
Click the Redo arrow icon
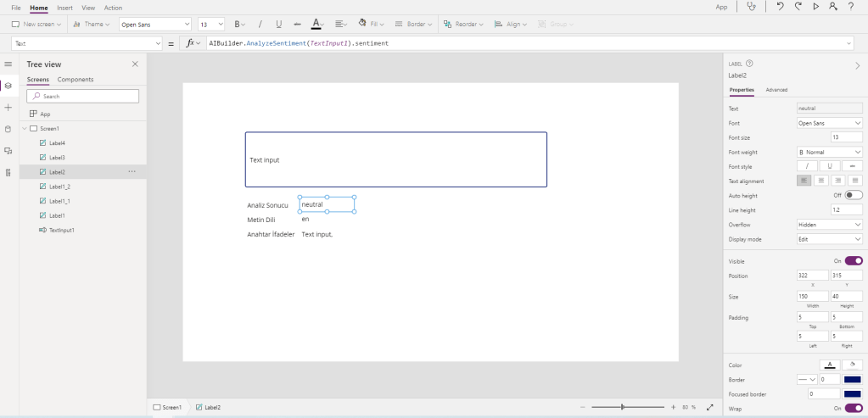pyautogui.click(x=798, y=7)
